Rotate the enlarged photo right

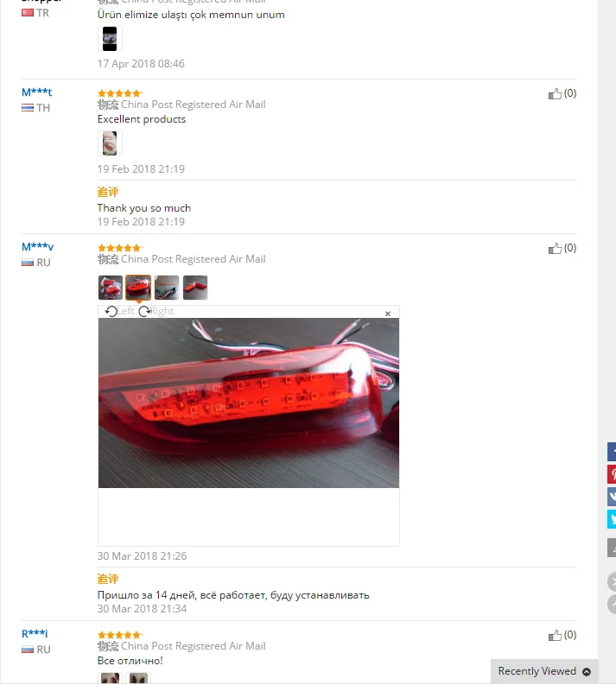(x=156, y=311)
